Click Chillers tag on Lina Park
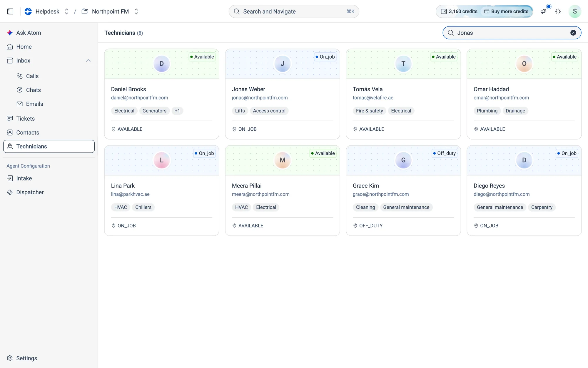 143,207
